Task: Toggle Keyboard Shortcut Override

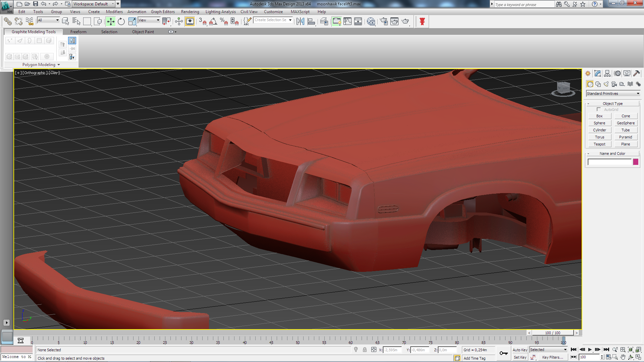Action: click(x=190, y=21)
